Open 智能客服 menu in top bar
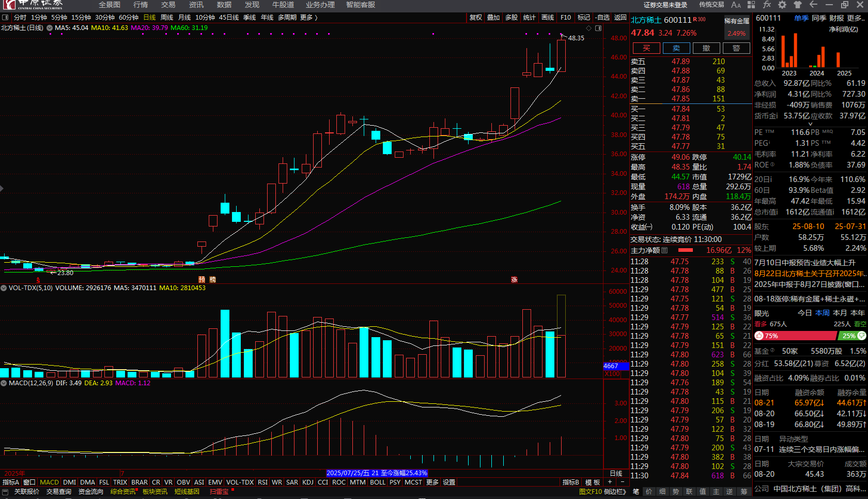The width and height of the screenshot is (868, 499). point(361,5)
